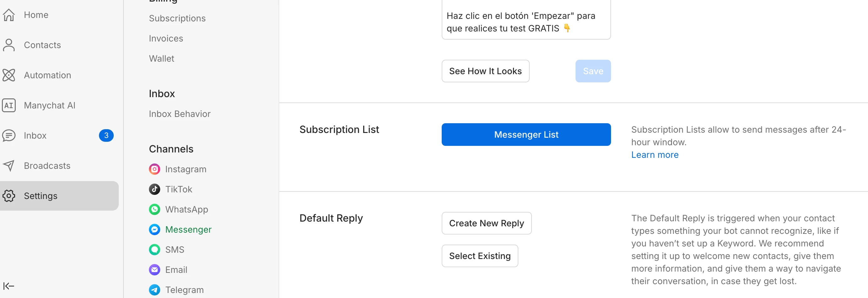Select the TikTok channel icon
The width and height of the screenshot is (868, 298).
154,189
